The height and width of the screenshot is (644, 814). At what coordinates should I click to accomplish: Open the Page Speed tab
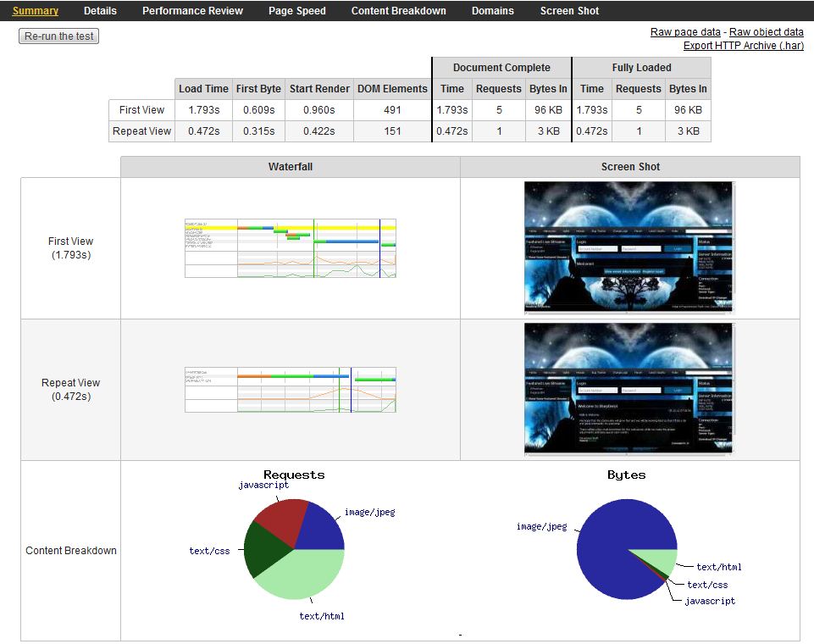[x=297, y=11]
